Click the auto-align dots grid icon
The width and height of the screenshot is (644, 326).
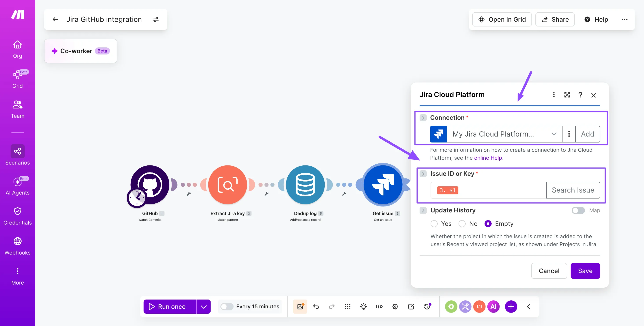tap(348, 306)
